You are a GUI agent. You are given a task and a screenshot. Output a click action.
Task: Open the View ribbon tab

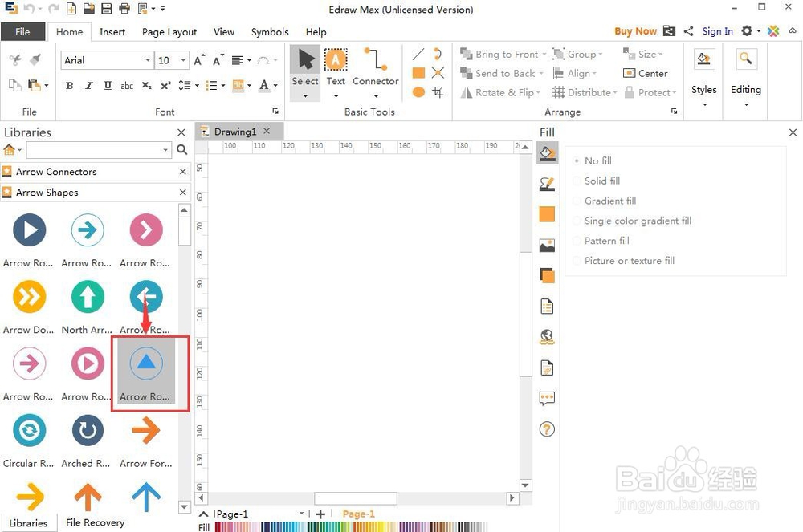pos(224,32)
